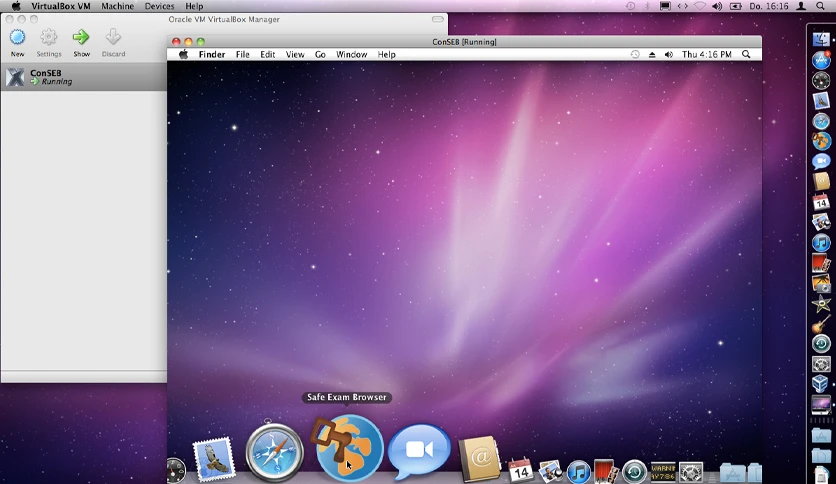Open Safari in the host right-side dock
The width and height of the screenshot is (836, 484).
pos(821,121)
